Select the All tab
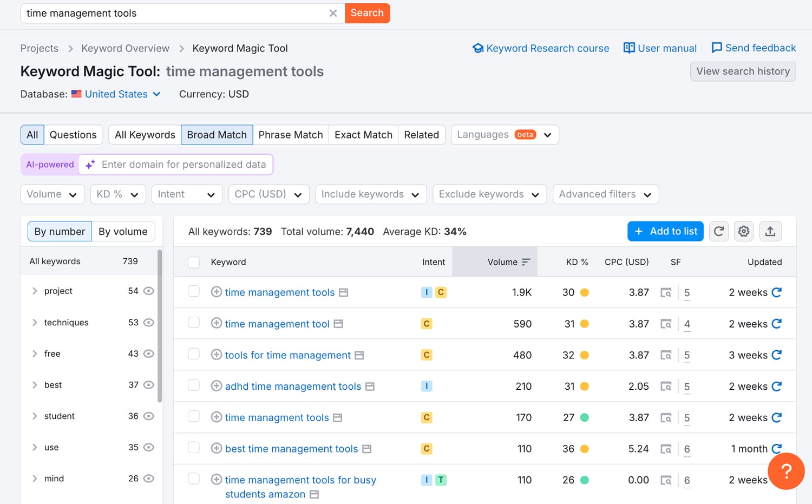The width and height of the screenshot is (812, 504). click(x=32, y=135)
